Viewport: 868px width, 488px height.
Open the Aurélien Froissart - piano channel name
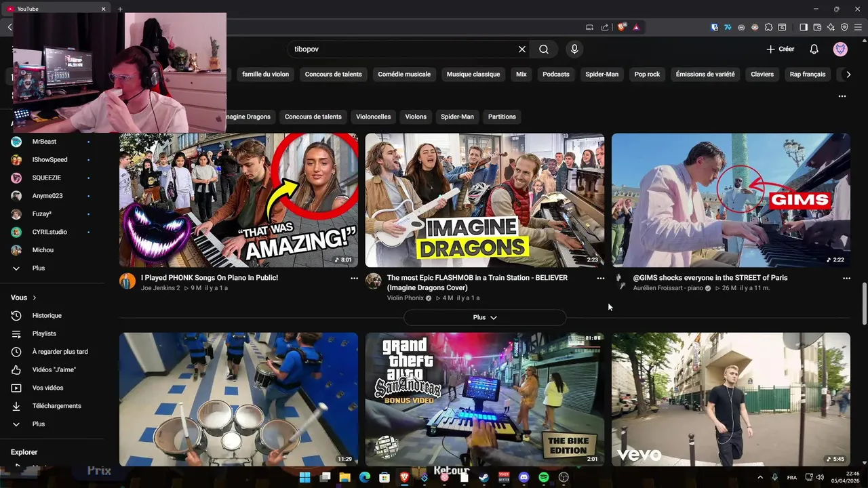tap(668, 288)
